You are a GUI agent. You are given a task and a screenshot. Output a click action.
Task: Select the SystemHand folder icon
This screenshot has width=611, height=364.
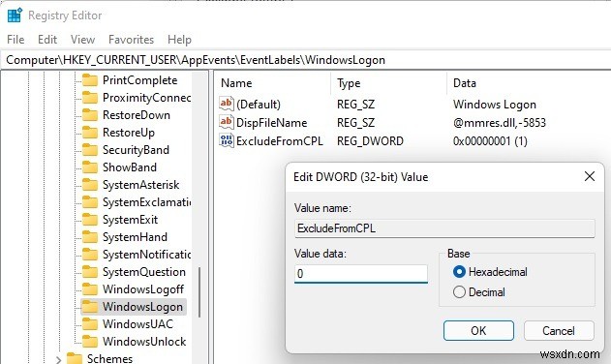pyautogui.click(x=90, y=237)
